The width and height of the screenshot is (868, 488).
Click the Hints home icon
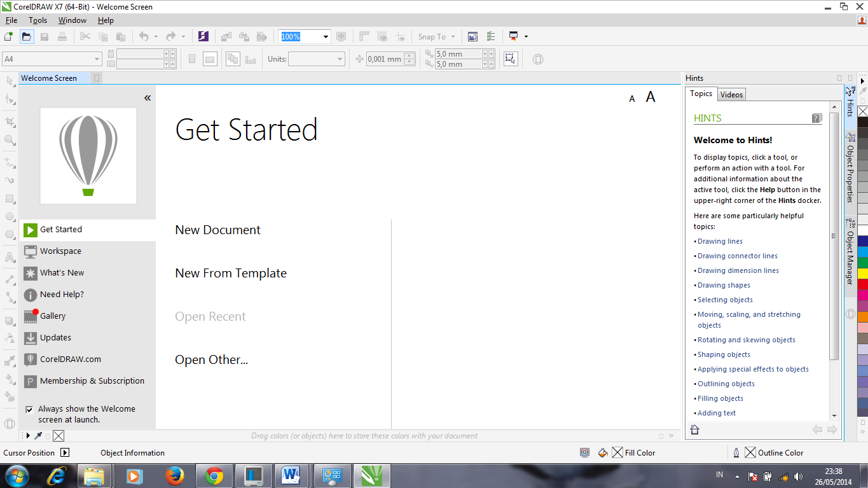[694, 430]
